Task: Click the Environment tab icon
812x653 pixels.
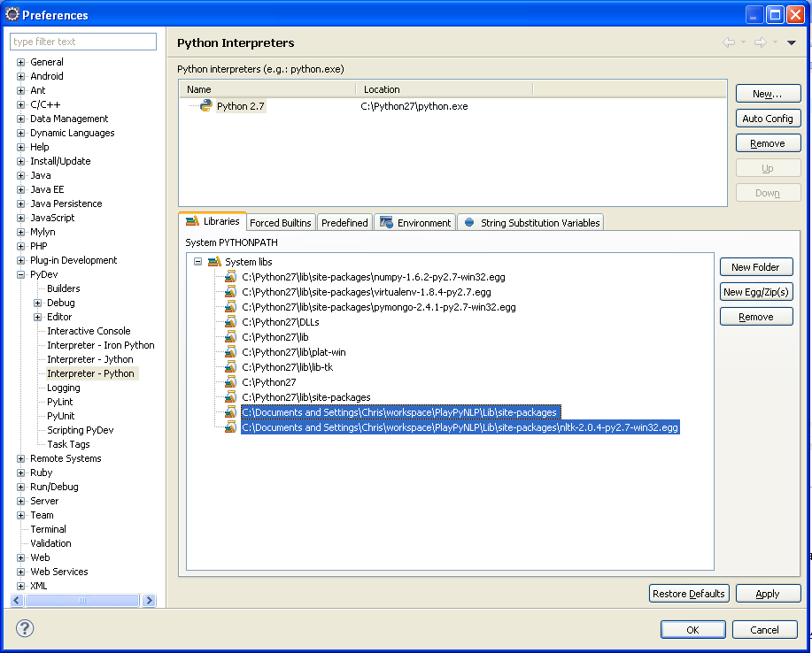Action: 386,222
